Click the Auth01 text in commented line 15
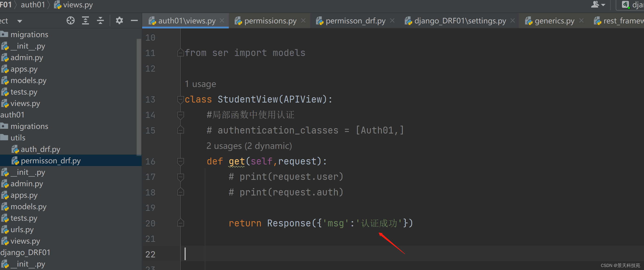 pyautogui.click(x=377, y=130)
